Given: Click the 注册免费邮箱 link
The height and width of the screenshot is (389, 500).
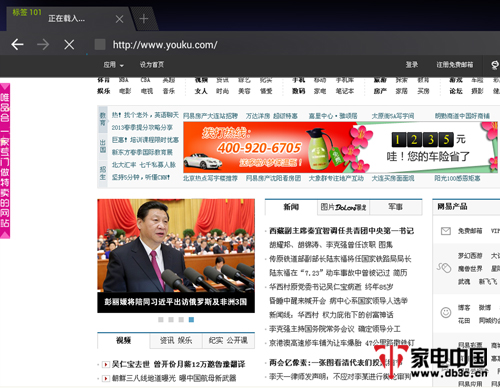Looking at the screenshot, I should (455, 65).
